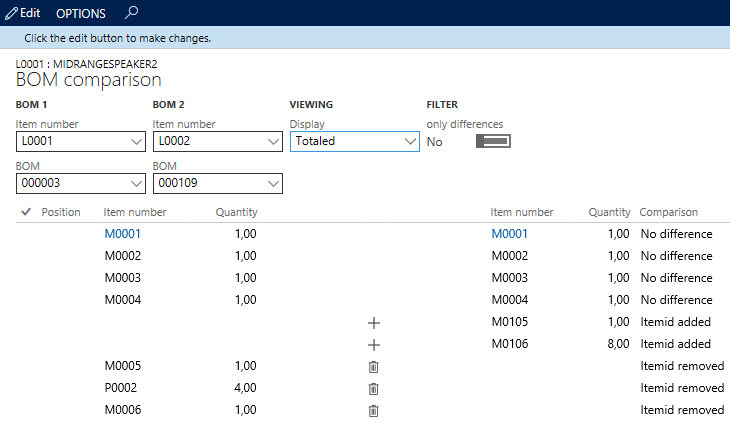Open the M0001 link in the left item list
Image resolution: width=730 pixels, height=423 pixels.
click(x=122, y=234)
